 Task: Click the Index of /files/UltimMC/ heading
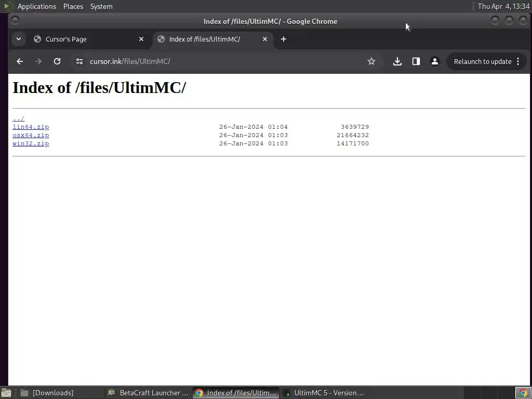(99, 87)
